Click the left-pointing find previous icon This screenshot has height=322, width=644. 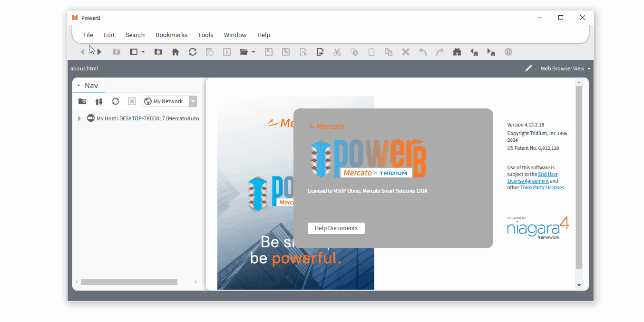pos(474,52)
